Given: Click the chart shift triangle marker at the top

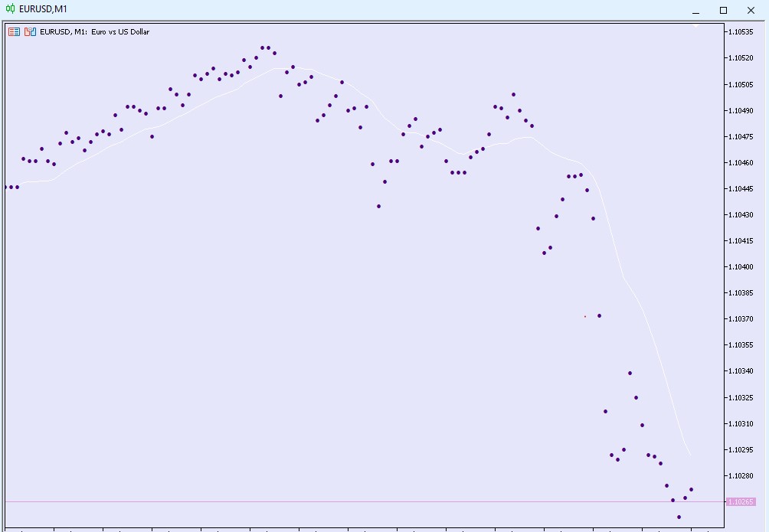Looking at the screenshot, I should pos(695,25).
